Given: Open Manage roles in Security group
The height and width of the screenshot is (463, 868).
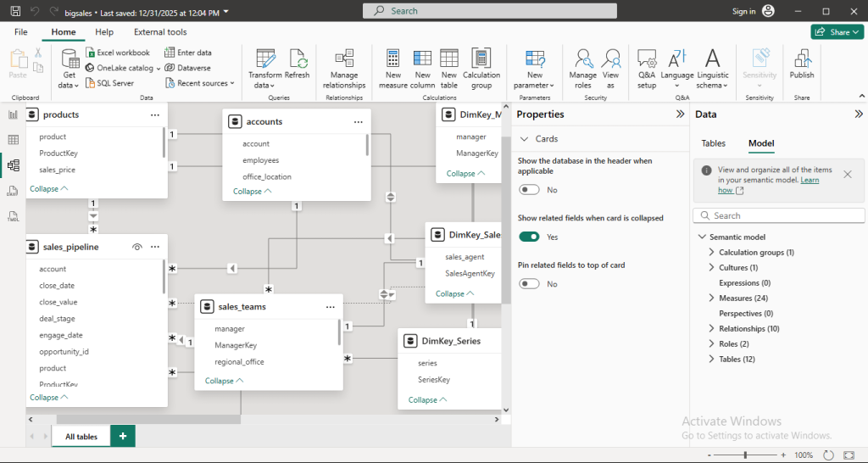Looking at the screenshot, I should (583, 59).
